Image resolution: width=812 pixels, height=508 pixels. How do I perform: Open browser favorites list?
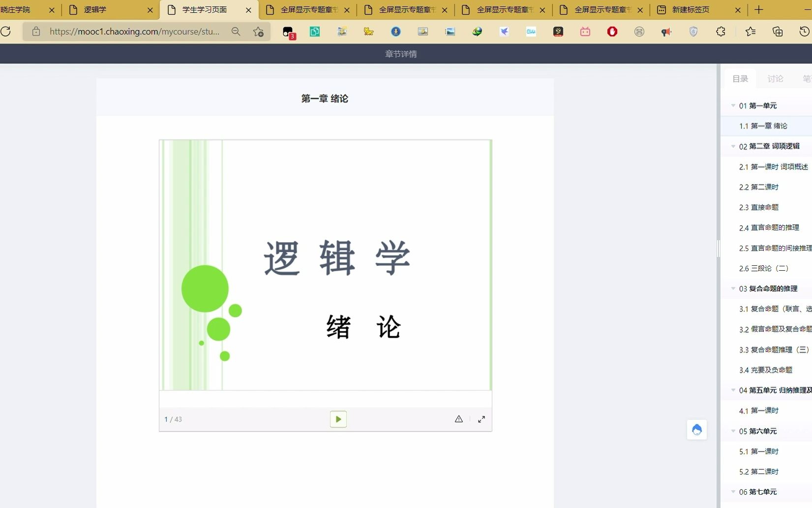pos(751,32)
